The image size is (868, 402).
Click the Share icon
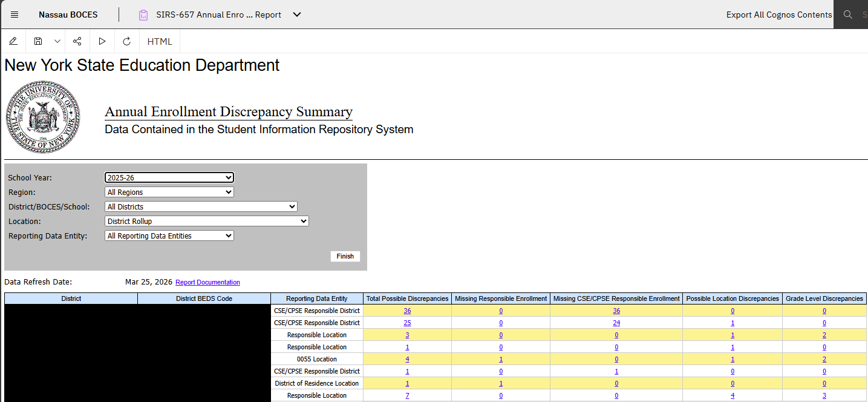77,41
